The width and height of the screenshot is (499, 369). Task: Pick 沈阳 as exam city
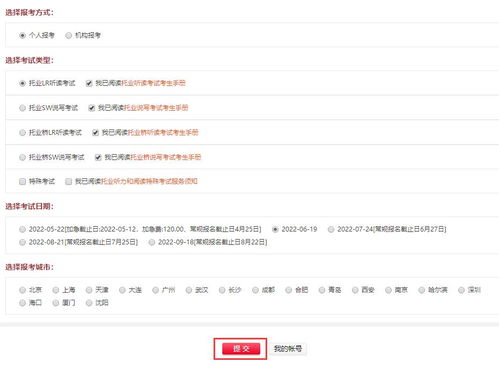pos(89,303)
